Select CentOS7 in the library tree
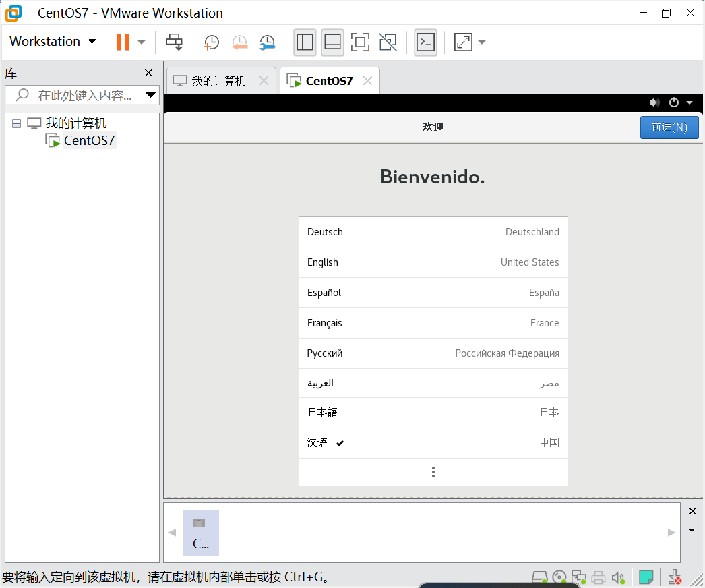 tap(89, 140)
